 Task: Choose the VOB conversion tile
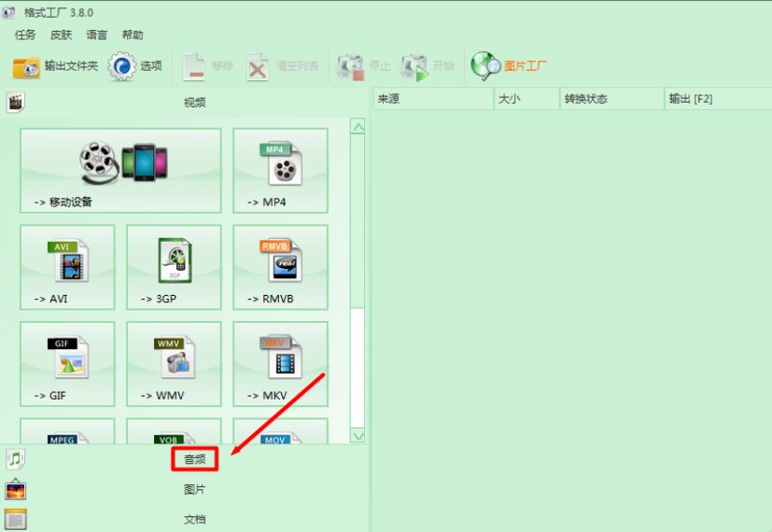pos(174,431)
